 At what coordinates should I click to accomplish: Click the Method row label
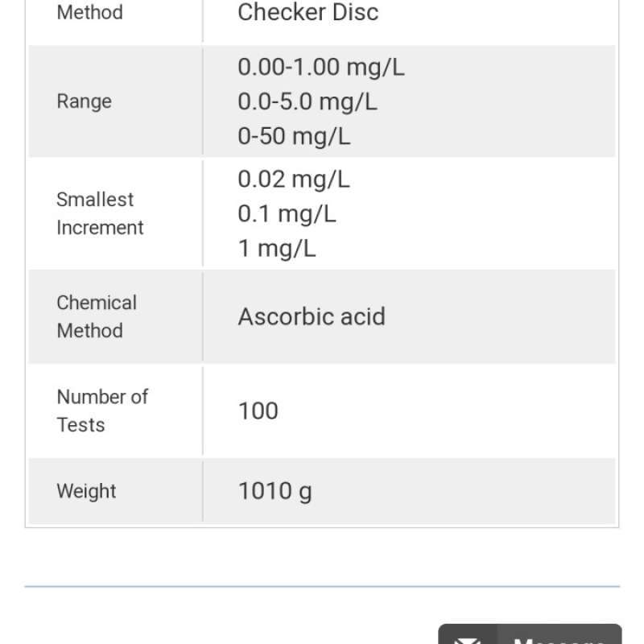pyautogui.click(x=89, y=12)
